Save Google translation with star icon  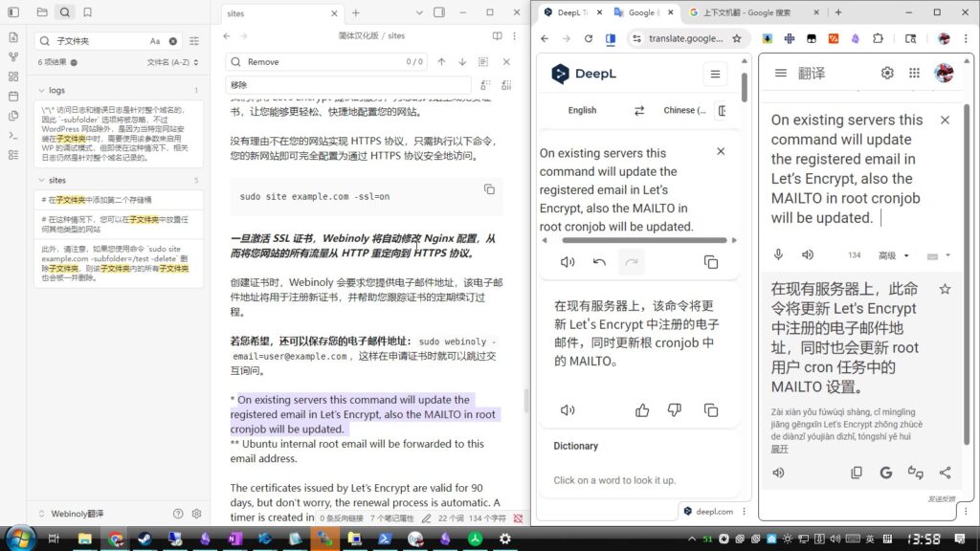point(945,289)
